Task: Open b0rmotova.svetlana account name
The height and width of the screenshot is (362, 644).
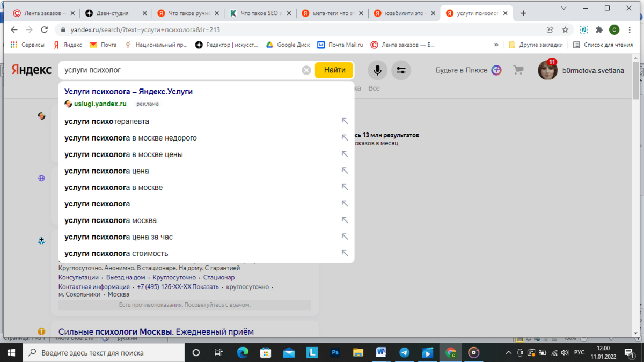Action: click(593, 70)
